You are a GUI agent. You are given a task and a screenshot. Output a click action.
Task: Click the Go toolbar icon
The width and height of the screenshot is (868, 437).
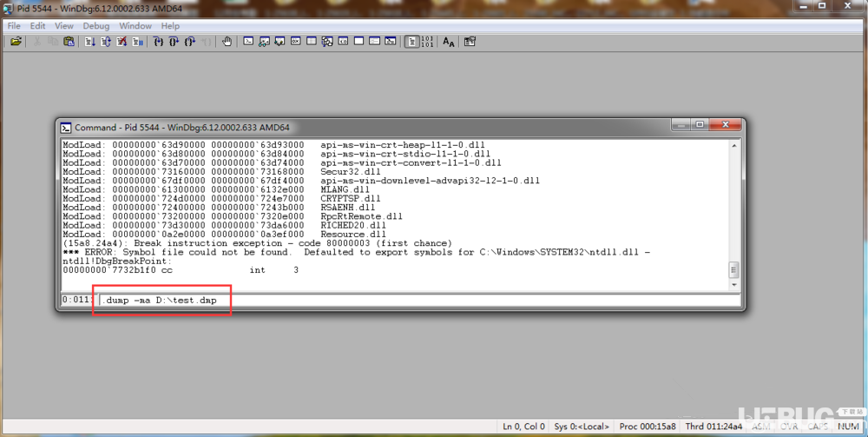89,42
